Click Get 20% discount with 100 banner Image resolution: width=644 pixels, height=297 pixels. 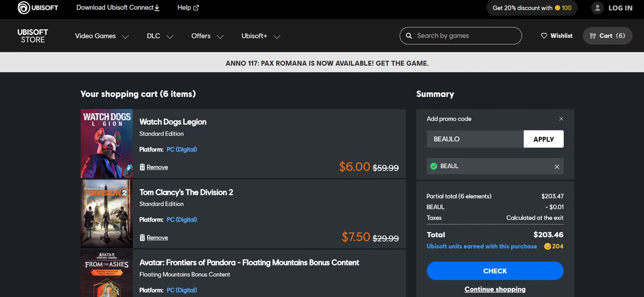532,8
